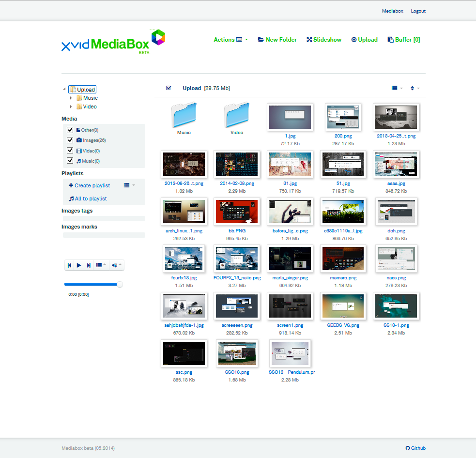Open the Mediabox menu item
This screenshot has height=458, width=476.
(392, 11)
